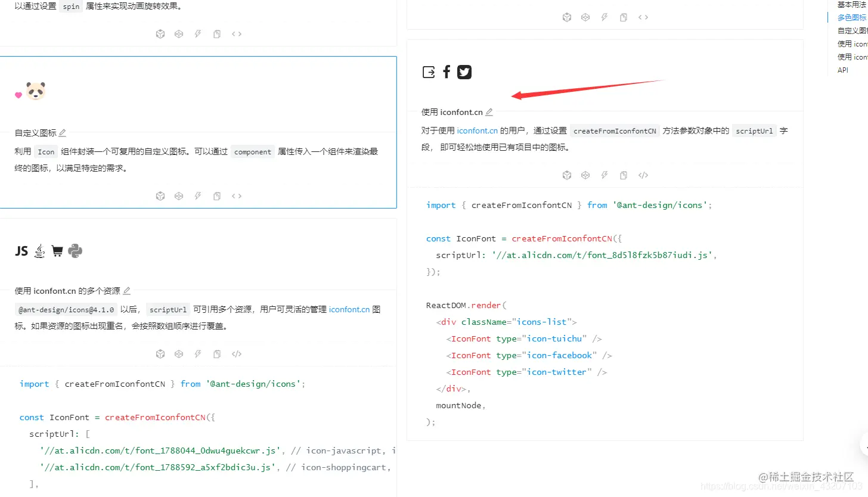
Task: Click the createFromIconfontCN code tag in description
Action: (x=615, y=131)
